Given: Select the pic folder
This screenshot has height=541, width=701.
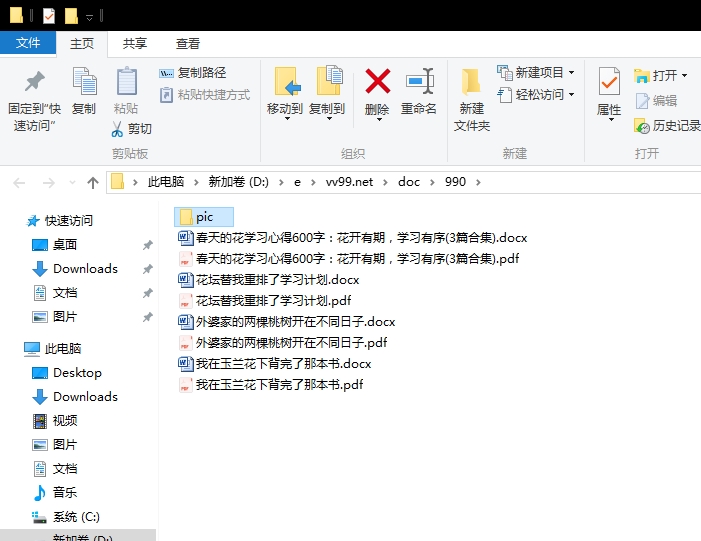Looking at the screenshot, I should click(204, 217).
